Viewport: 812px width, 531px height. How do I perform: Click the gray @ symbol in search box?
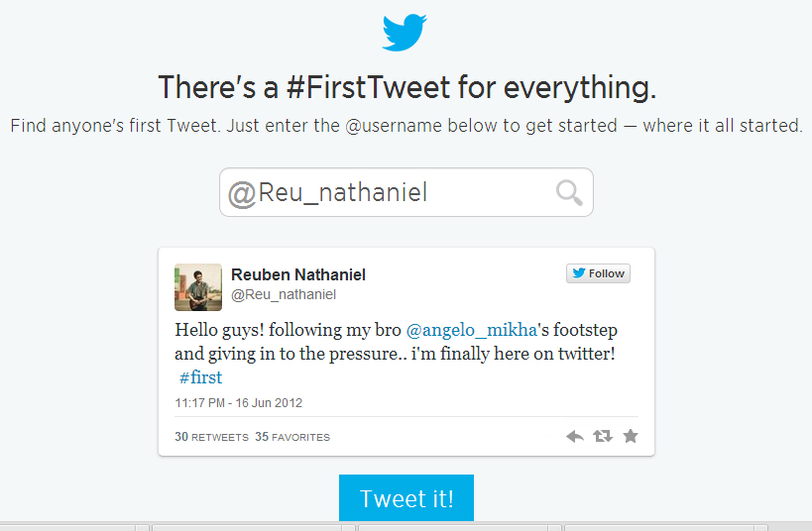point(241,193)
